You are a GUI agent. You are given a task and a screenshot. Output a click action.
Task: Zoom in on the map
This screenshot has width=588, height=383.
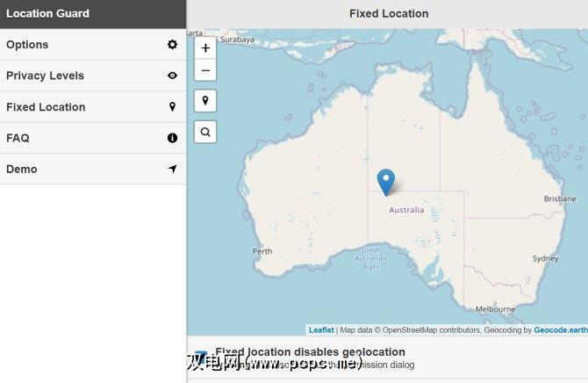click(205, 48)
